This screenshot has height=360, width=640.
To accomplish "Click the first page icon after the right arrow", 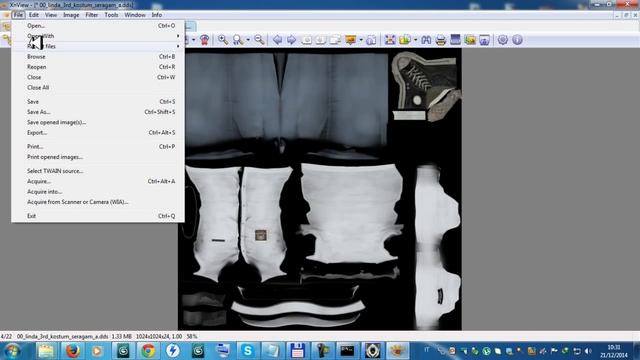I will tap(307, 40).
